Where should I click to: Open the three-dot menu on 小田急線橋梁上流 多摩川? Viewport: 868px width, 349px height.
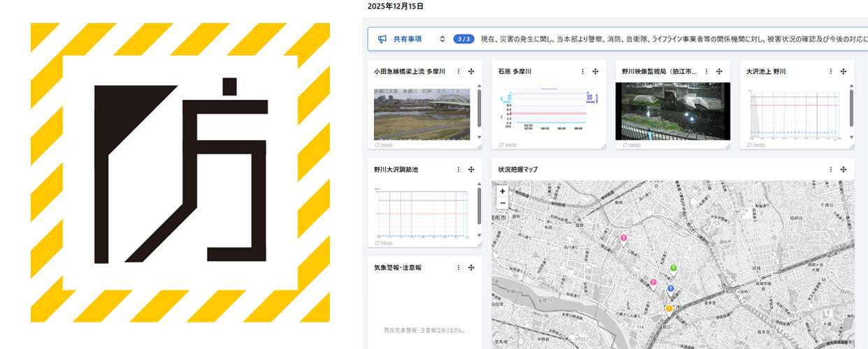tap(458, 71)
